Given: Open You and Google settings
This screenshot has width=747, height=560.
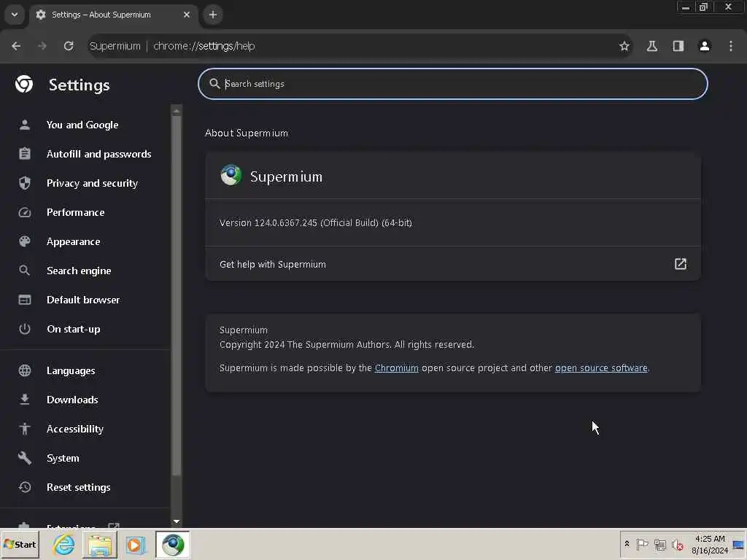Looking at the screenshot, I should click(x=82, y=125).
